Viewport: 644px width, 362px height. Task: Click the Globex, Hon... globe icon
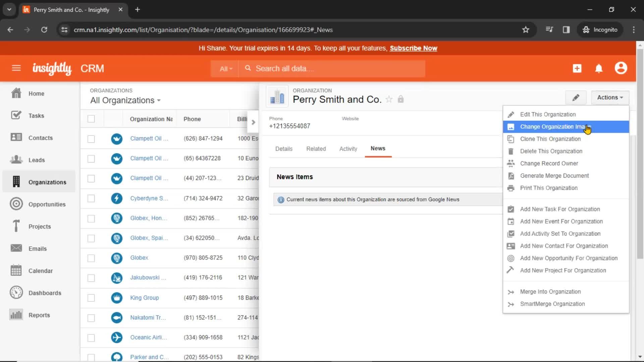coord(117,218)
